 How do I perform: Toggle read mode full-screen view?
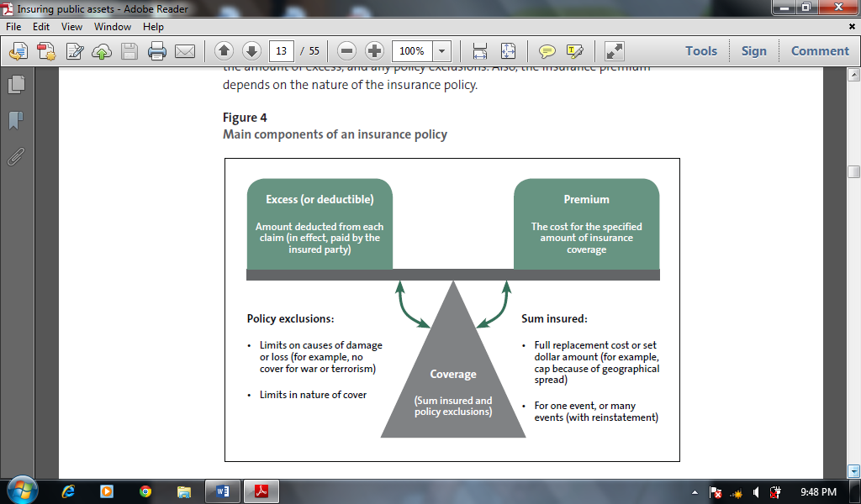(x=615, y=51)
